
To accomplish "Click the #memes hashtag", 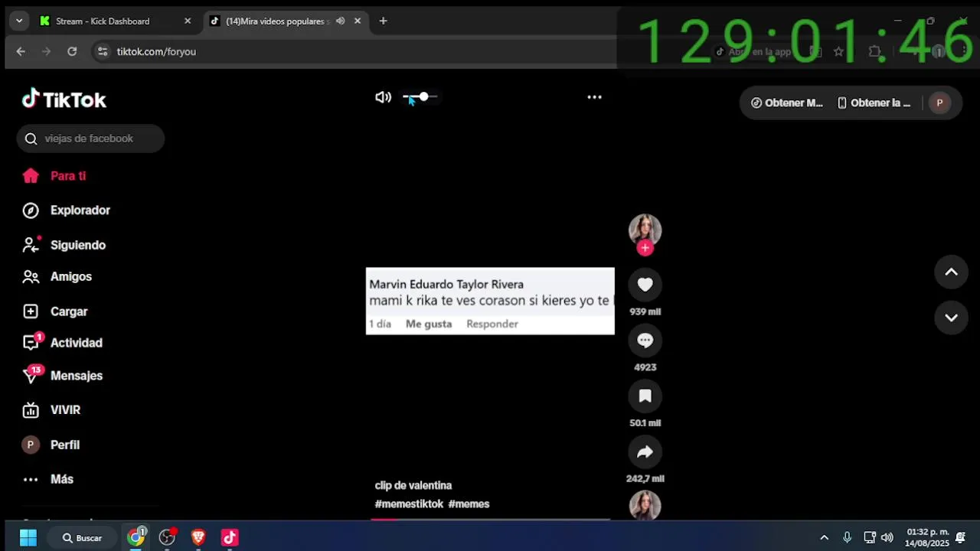I will pyautogui.click(x=469, y=504).
